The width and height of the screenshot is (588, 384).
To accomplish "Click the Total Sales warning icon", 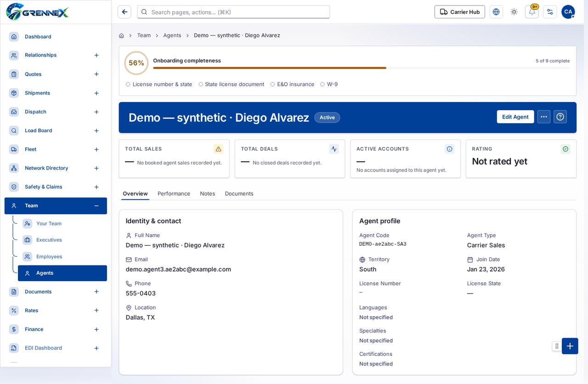I will pos(218,149).
